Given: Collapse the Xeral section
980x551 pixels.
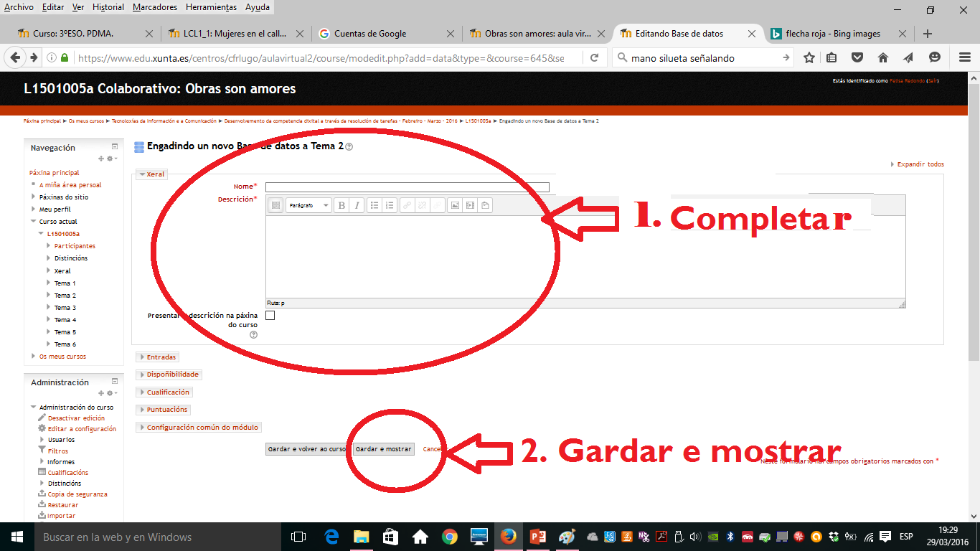Looking at the screenshot, I should coord(155,174).
